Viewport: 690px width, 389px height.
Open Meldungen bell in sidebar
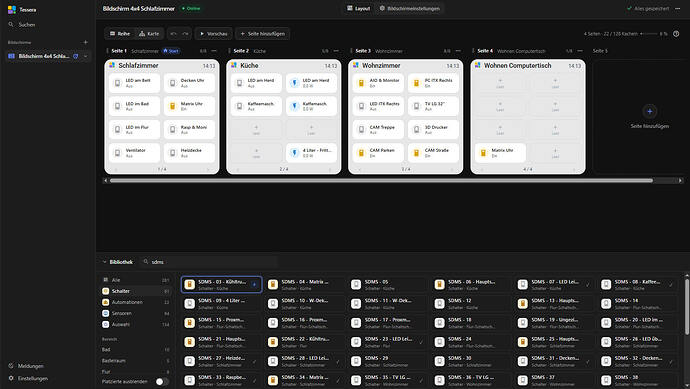pyautogui.click(x=11, y=366)
